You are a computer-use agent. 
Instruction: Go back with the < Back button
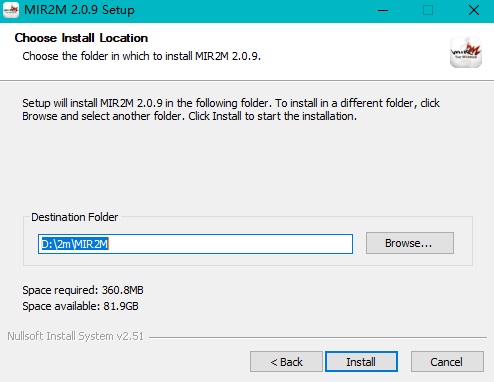(x=286, y=362)
